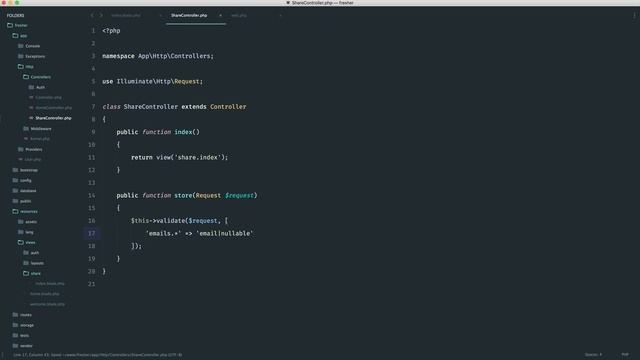The image size is (640, 360).
Task: Switch to the web.php tab
Action: pyautogui.click(x=239, y=16)
